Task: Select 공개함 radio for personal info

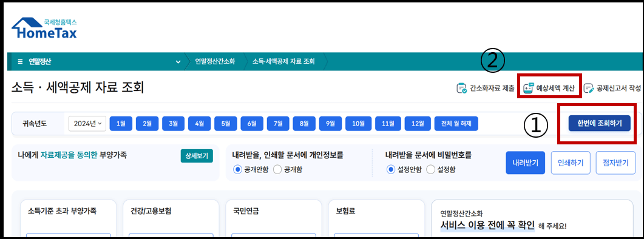Action: pyautogui.click(x=277, y=170)
